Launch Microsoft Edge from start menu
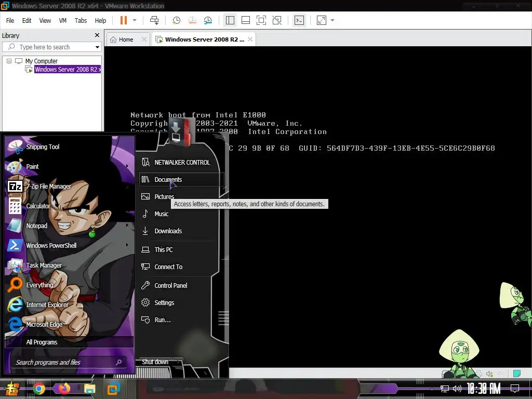532x399 pixels. [x=44, y=325]
